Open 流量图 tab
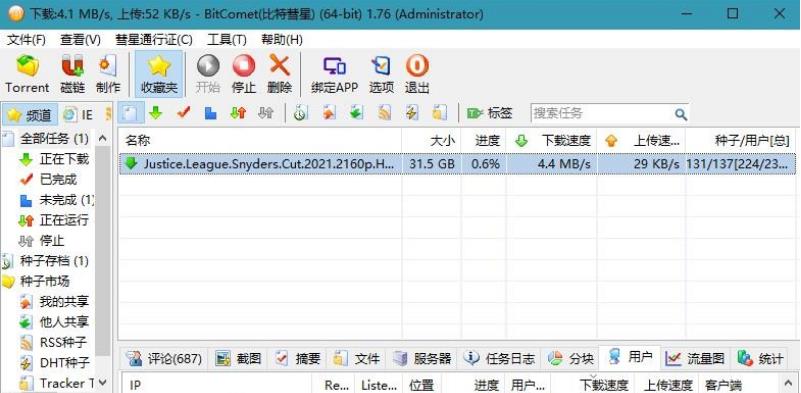801x393 pixels. 696,359
